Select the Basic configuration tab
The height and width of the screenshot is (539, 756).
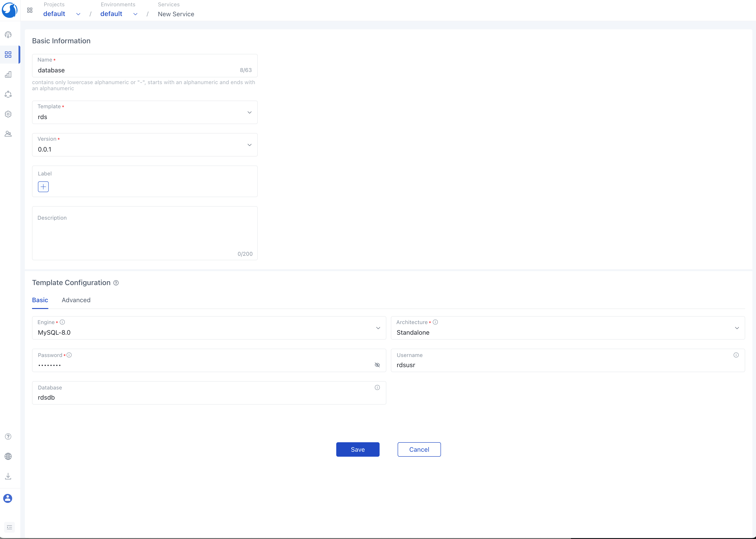click(x=40, y=300)
